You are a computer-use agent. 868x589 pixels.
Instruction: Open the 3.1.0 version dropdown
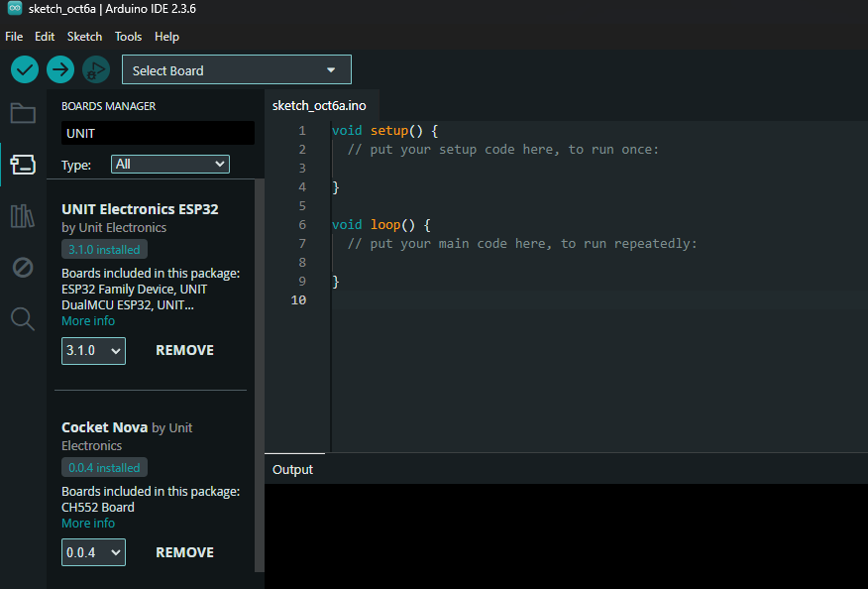tap(93, 351)
